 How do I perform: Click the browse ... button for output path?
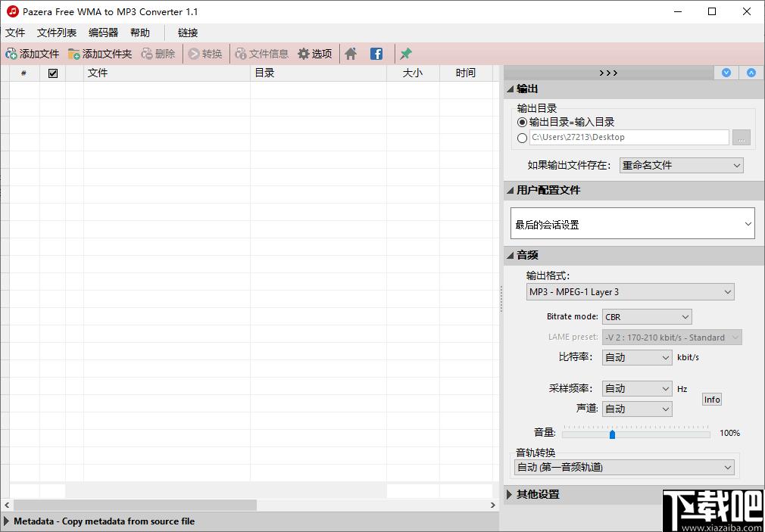point(741,138)
